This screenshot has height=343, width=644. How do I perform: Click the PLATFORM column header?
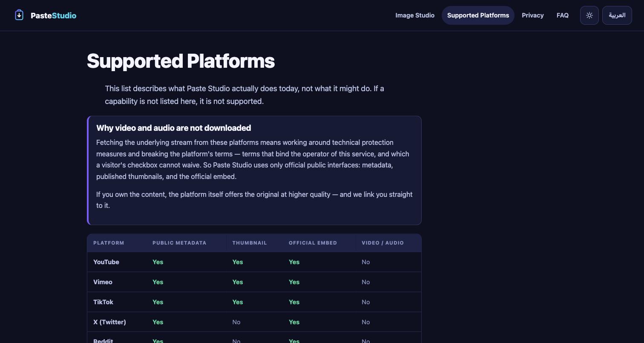tap(109, 243)
